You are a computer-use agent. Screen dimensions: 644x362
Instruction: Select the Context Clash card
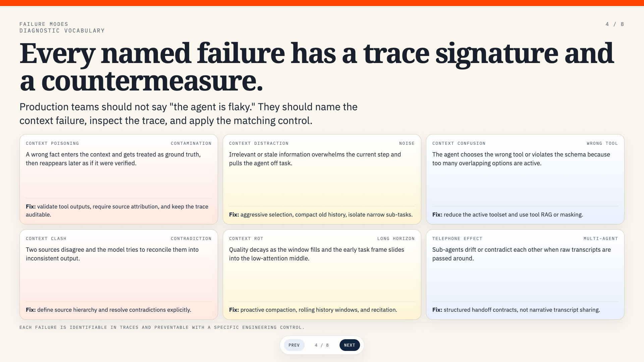[119, 275]
